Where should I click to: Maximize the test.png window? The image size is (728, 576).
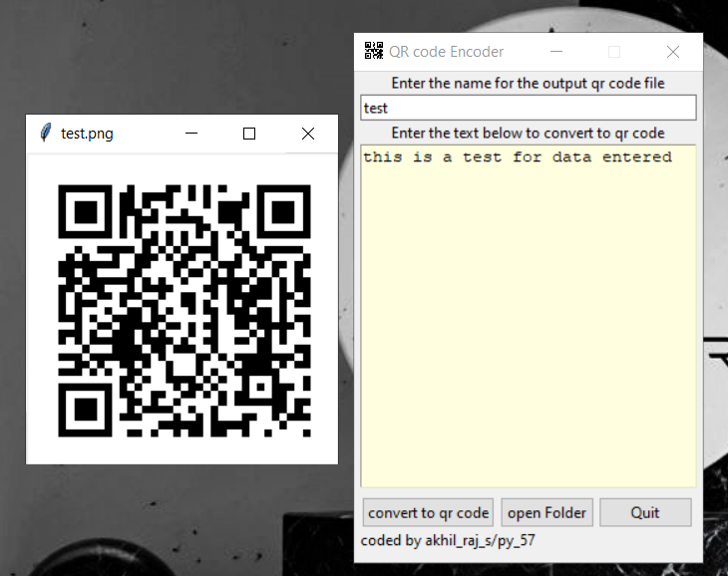pyautogui.click(x=249, y=134)
